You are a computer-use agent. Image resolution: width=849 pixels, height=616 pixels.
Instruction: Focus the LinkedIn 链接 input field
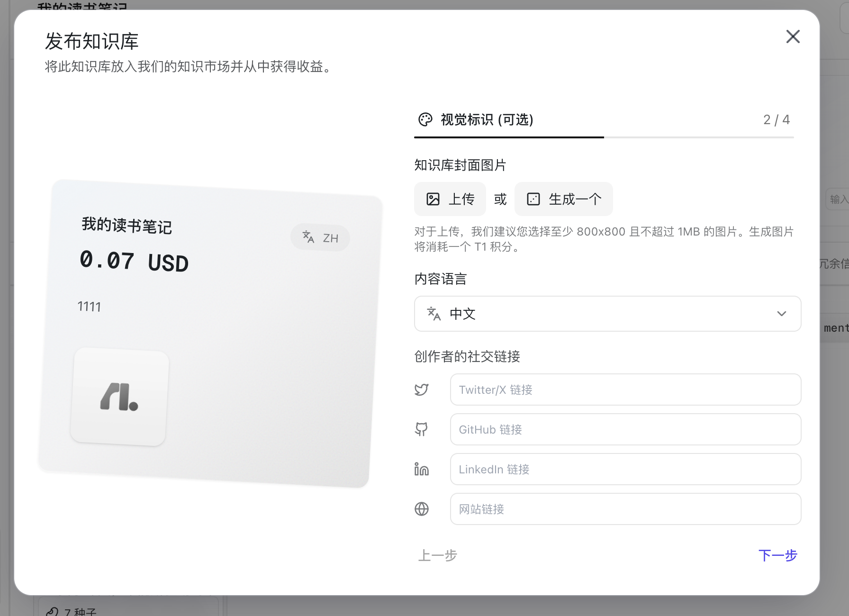coord(625,469)
